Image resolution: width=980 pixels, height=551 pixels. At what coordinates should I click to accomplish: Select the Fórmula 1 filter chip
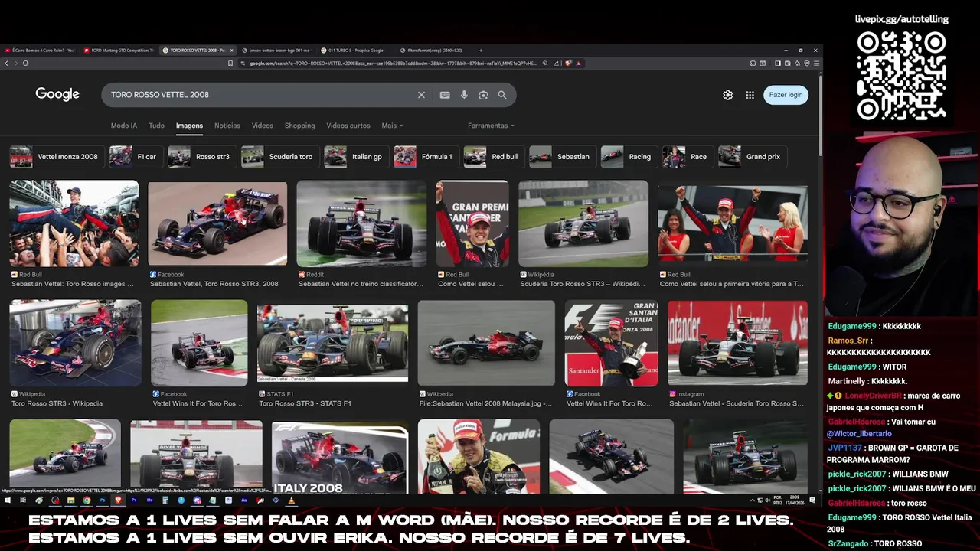426,157
